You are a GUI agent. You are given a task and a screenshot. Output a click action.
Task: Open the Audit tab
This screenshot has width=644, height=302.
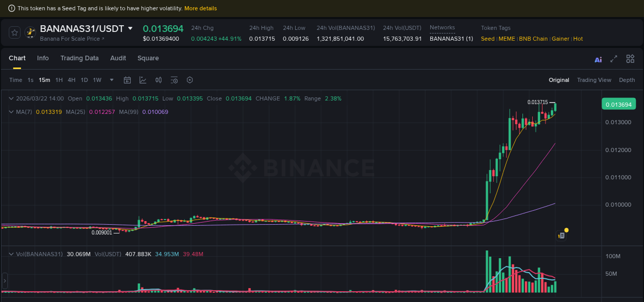pyautogui.click(x=118, y=58)
